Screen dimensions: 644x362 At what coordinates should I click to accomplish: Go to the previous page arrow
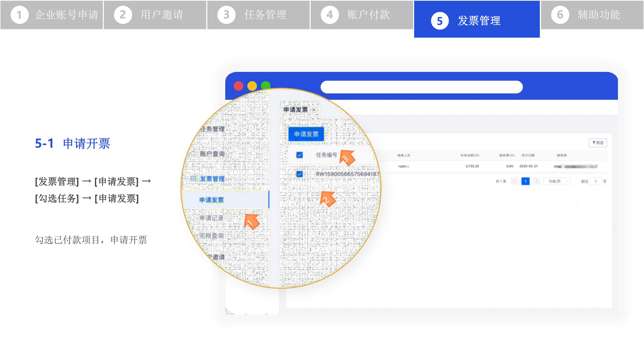coord(515,181)
